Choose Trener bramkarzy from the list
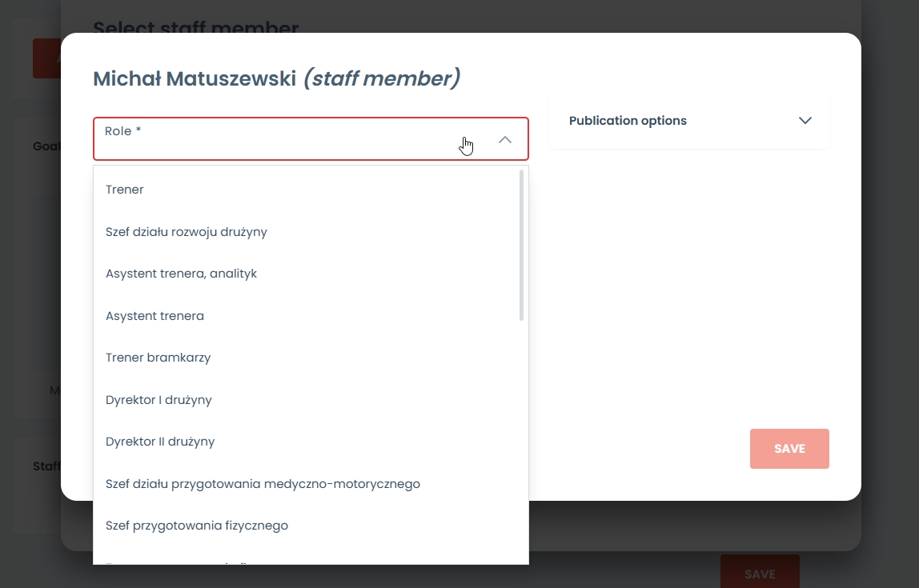Screen dimensions: 919x588 pyautogui.click(x=159, y=358)
